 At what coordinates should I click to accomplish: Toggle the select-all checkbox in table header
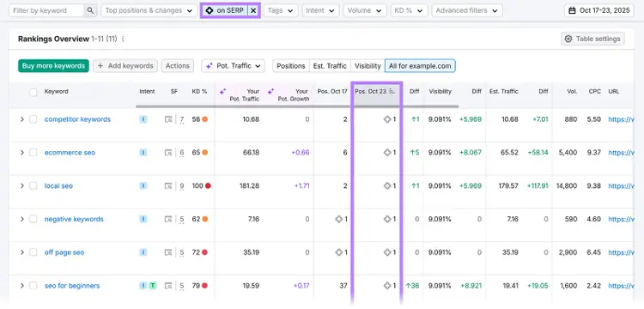33,93
